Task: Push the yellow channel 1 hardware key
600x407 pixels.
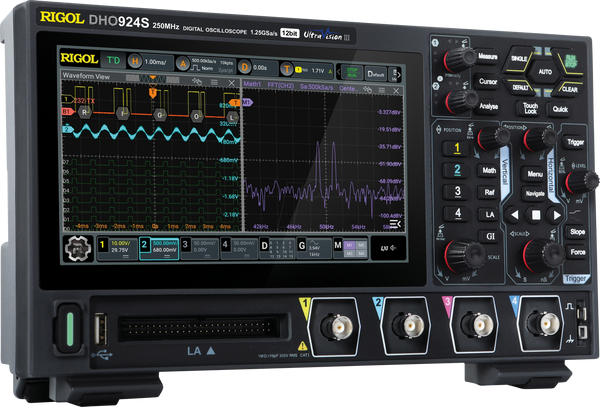Action: click(x=457, y=148)
